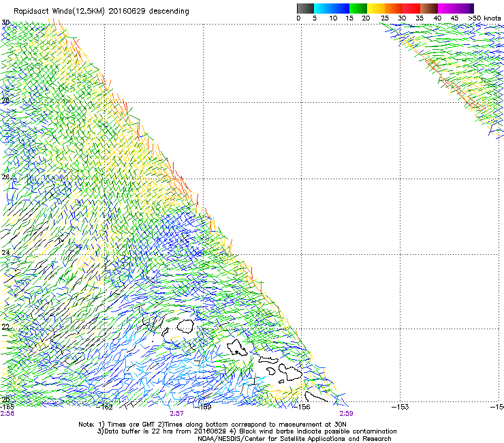Viewport: 504px width, 443px height.
Task: Click the NOAA/NESDIS credit line
Action: click(294, 439)
